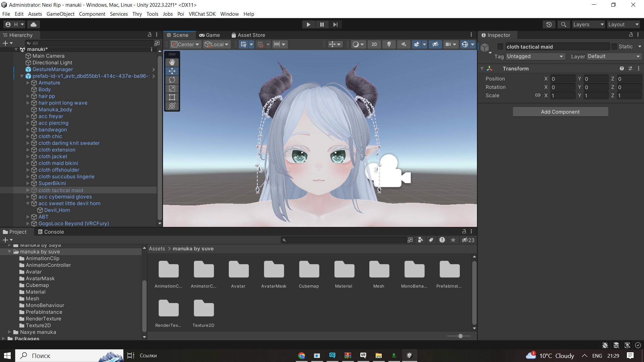
Task: Click the Play button
Action: [308, 24]
